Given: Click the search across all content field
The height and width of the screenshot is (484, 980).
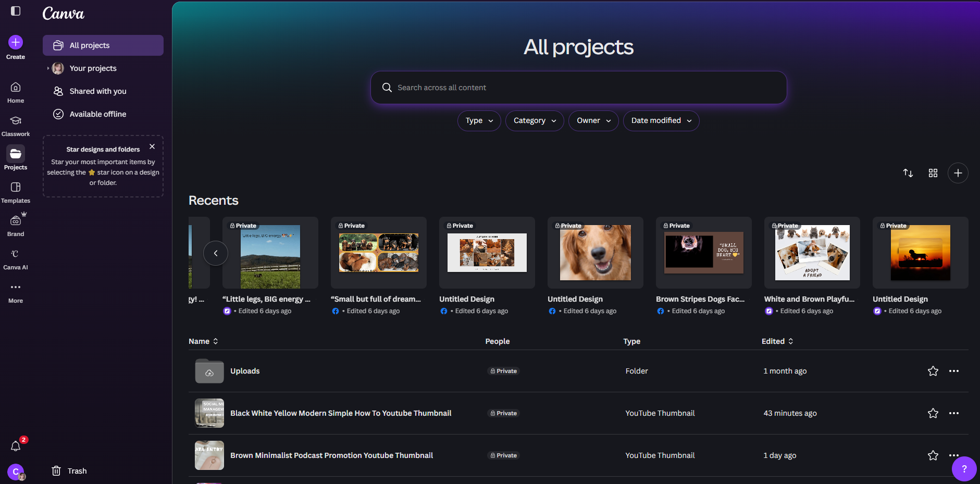Looking at the screenshot, I should point(579,88).
